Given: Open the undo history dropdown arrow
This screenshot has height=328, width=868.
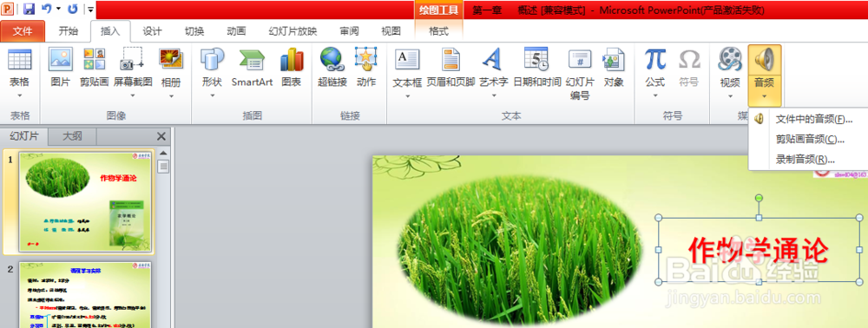Looking at the screenshot, I should 58,9.
